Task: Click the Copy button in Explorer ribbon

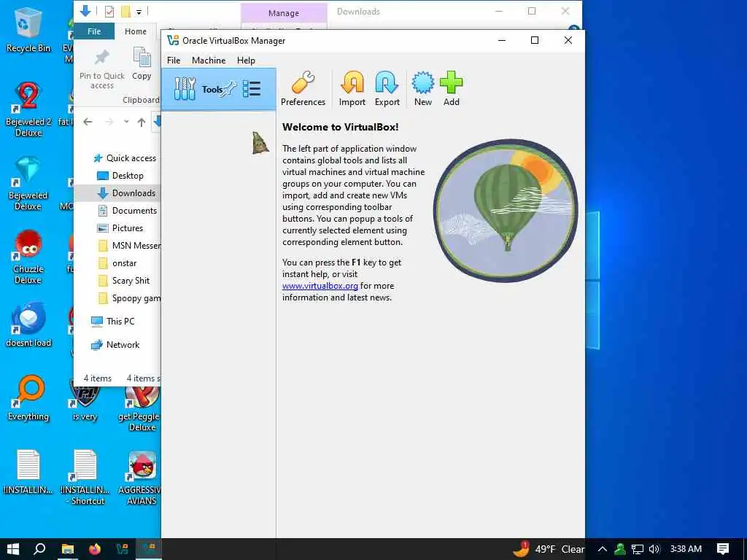Action: (x=142, y=64)
